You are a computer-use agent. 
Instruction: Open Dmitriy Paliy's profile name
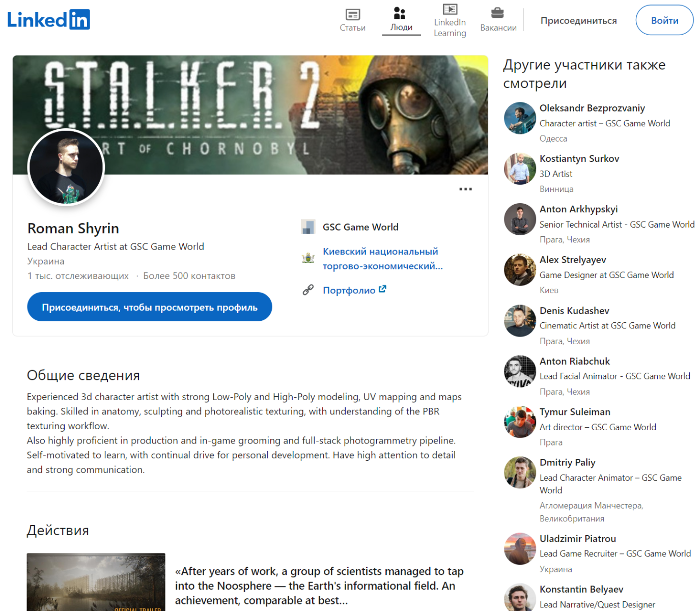click(568, 462)
